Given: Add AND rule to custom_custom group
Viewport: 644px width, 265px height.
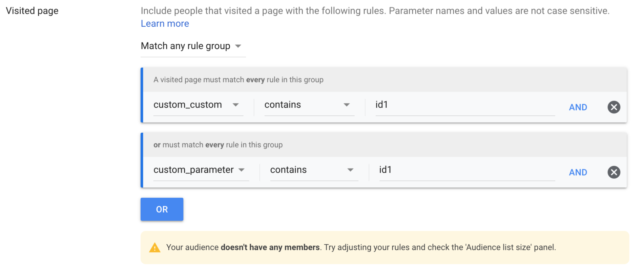Looking at the screenshot, I should coord(578,107).
